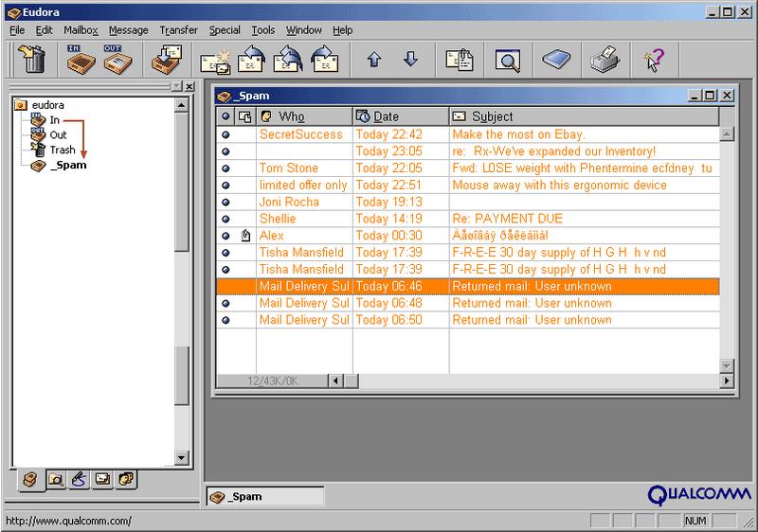Open the mailbox panel dropdown arrow
This screenshot has width=758, height=532.
(177, 86)
